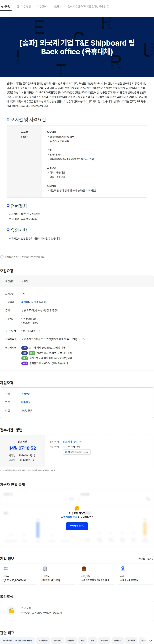Click the green 2호선 badge beside 시청역
The height and width of the screenshot is (644, 154).
tap(32, 353)
